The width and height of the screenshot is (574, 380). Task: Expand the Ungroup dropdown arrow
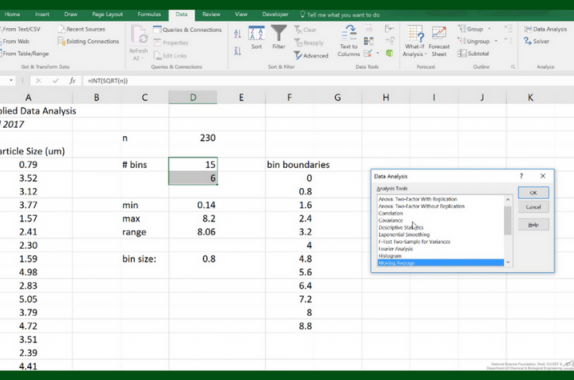(x=496, y=41)
